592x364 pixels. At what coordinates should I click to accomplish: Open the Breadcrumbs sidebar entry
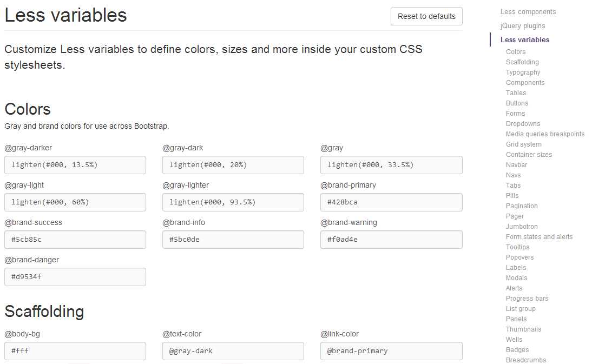525,360
